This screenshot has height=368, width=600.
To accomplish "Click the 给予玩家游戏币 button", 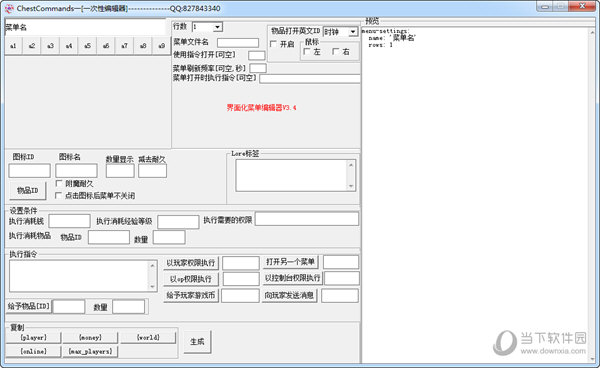I will click(x=191, y=295).
